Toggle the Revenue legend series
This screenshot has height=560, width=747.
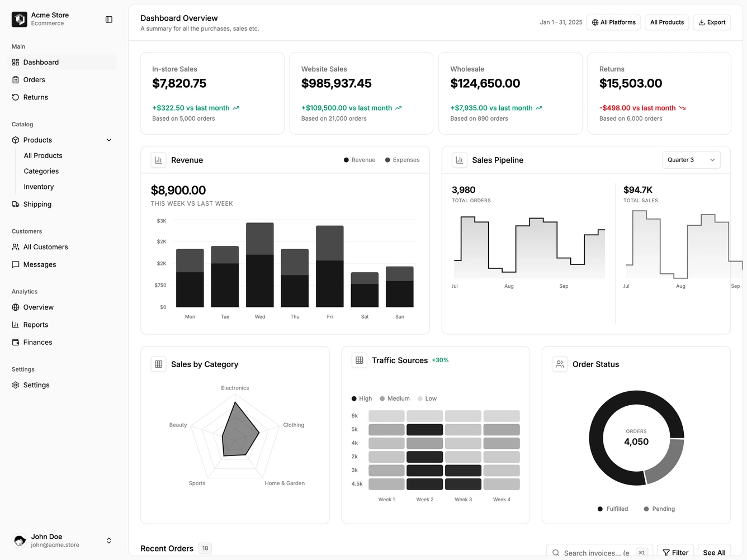pos(360,160)
